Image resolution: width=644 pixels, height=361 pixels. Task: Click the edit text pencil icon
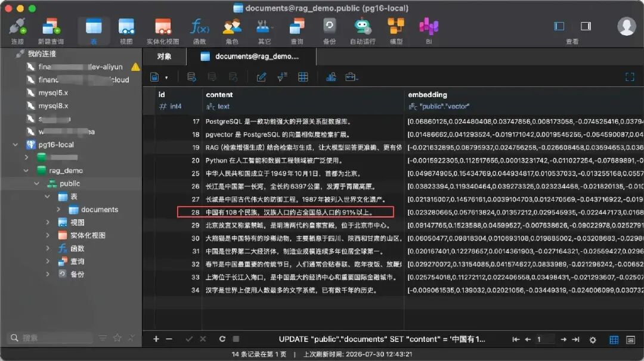[261, 77]
